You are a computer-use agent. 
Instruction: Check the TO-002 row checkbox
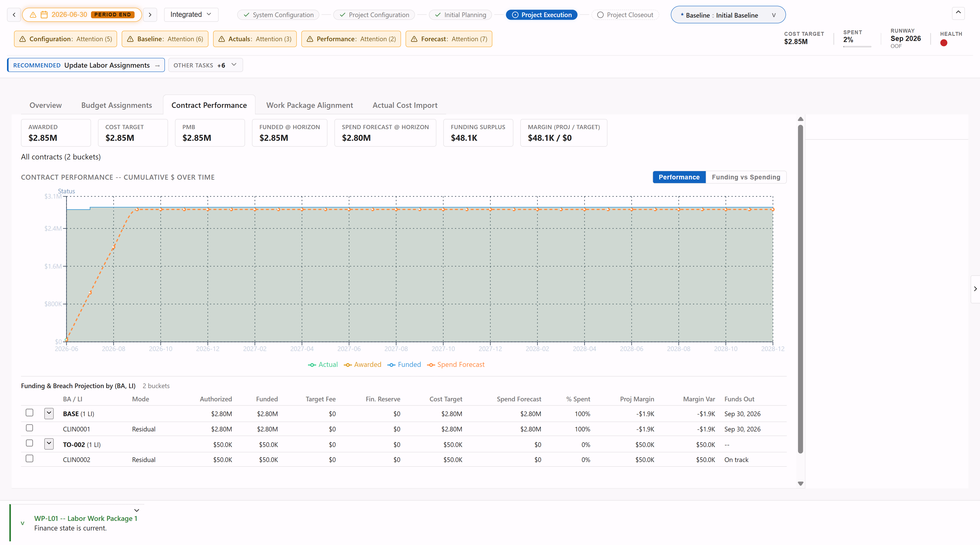pos(29,443)
